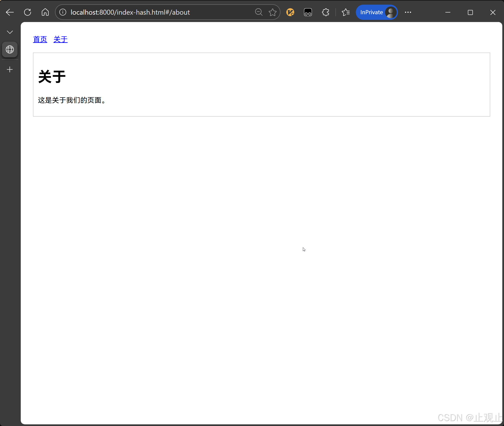Click the yellow V extension icon

coord(290,12)
